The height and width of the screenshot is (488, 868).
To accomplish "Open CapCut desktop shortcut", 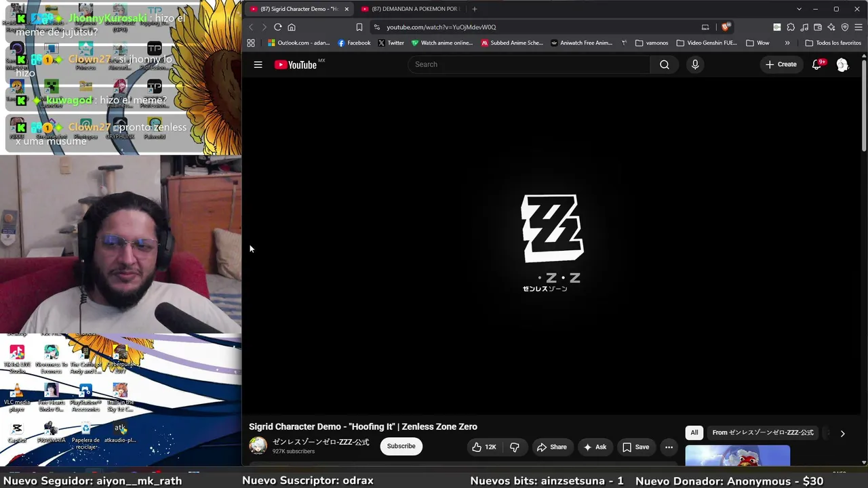I will click(x=17, y=433).
